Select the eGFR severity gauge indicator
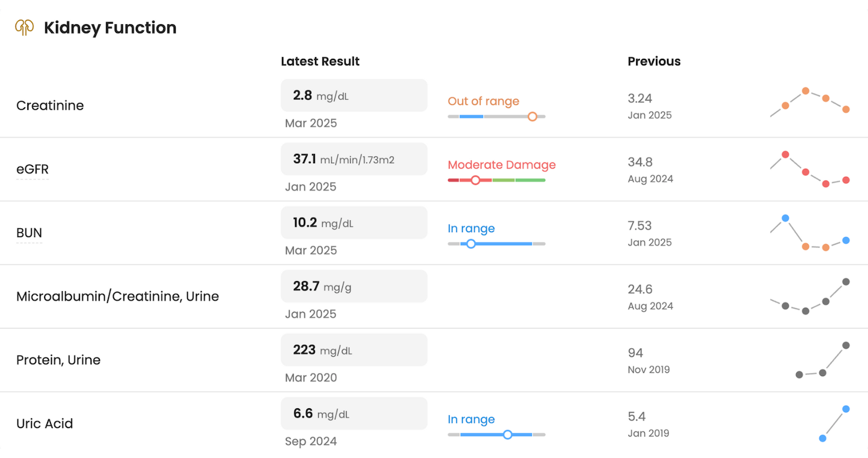The width and height of the screenshot is (868, 458). (x=475, y=180)
